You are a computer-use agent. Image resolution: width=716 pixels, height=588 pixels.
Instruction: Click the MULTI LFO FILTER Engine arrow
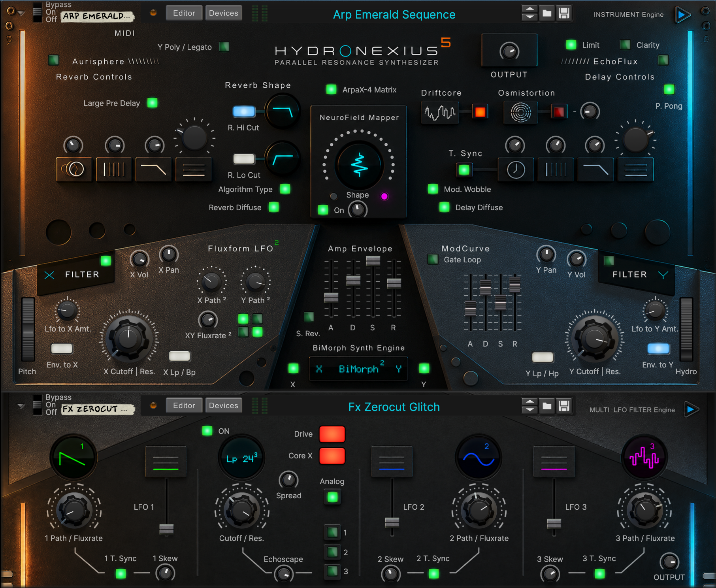point(691,409)
